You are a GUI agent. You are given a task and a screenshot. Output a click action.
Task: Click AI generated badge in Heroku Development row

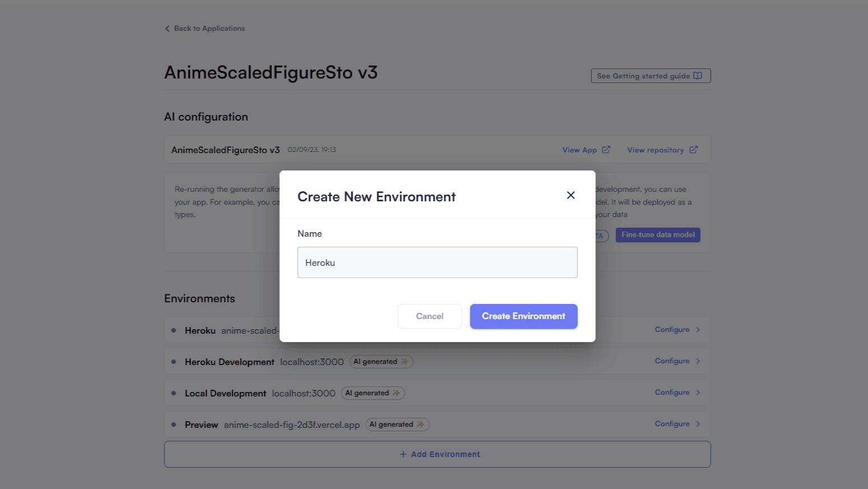[x=381, y=362]
